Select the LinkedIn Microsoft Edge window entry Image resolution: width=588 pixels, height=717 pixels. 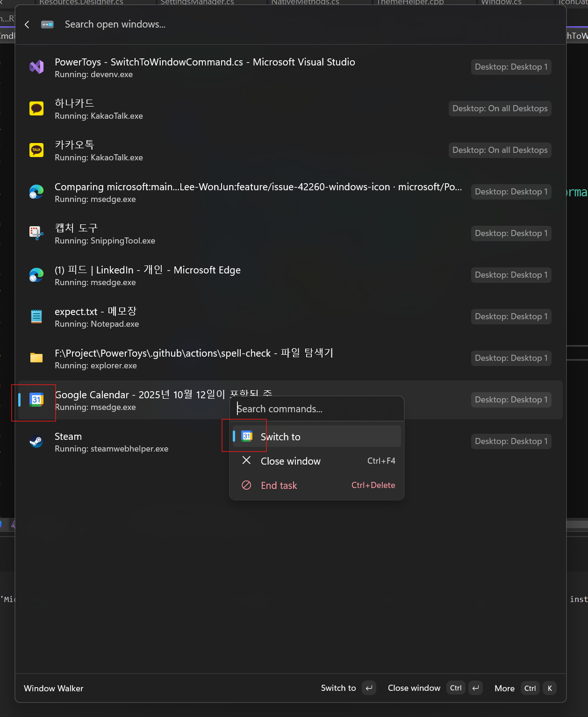[x=290, y=275]
